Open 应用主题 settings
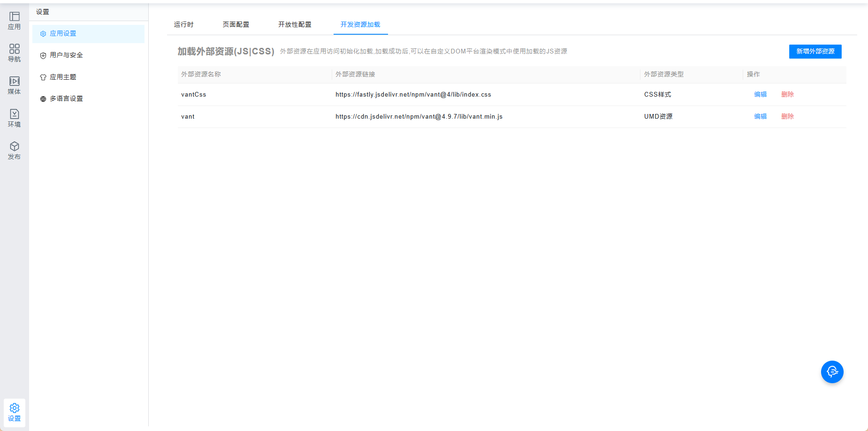Image resolution: width=868 pixels, height=431 pixels. point(88,77)
